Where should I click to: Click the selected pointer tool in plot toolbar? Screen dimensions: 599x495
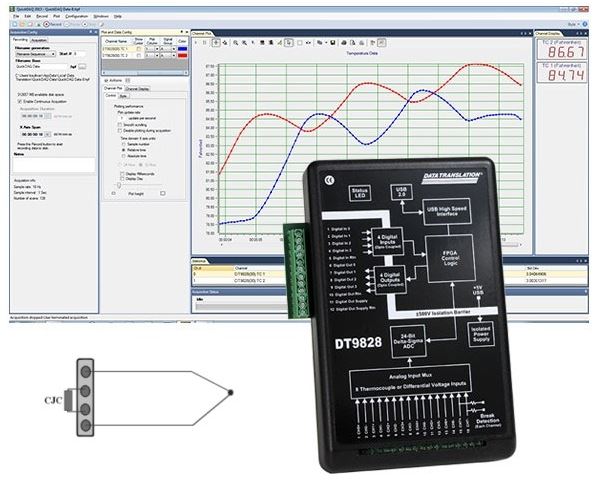coord(288,42)
